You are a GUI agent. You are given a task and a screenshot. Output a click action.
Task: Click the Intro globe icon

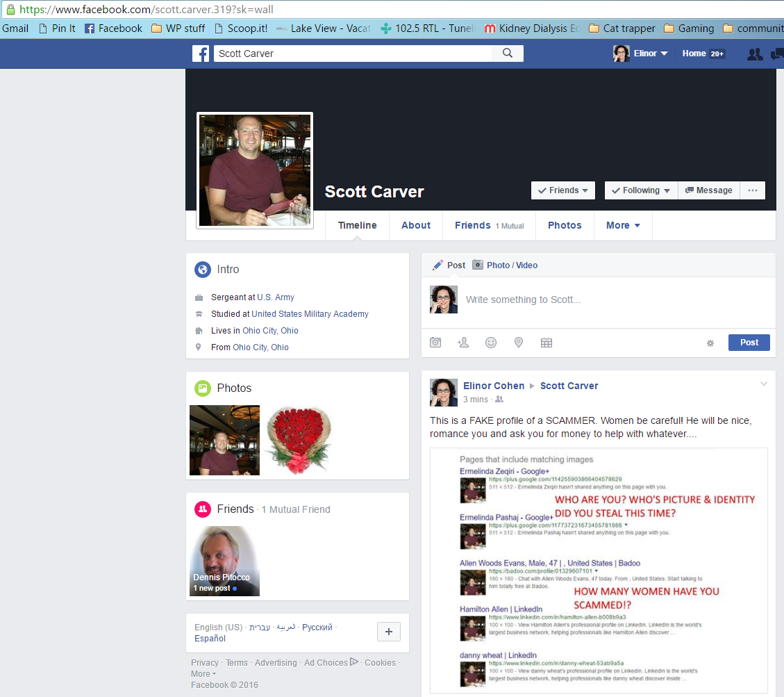tap(203, 270)
